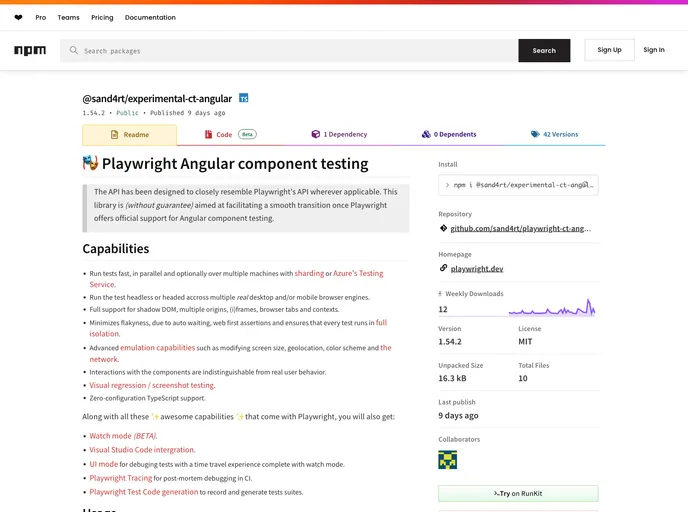Open Documentation from top navigation
This screenshot has height=512, width=688.
tap(150, 18)
